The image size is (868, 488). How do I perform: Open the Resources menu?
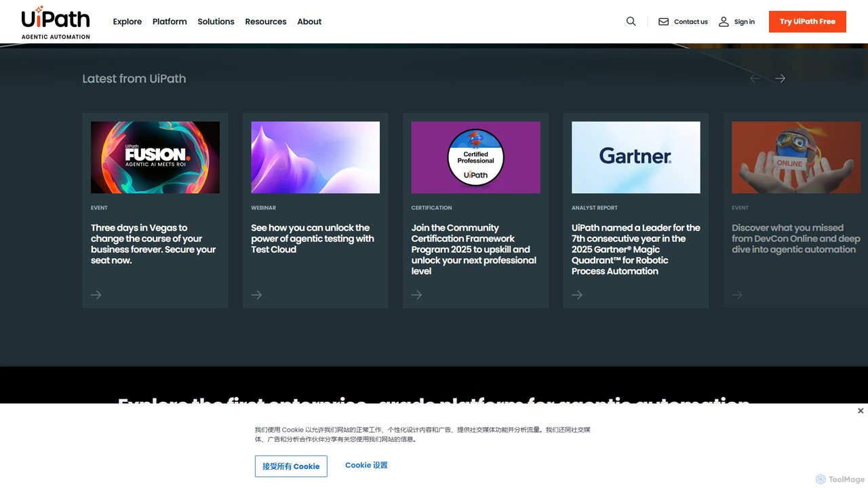coord(266,22)
